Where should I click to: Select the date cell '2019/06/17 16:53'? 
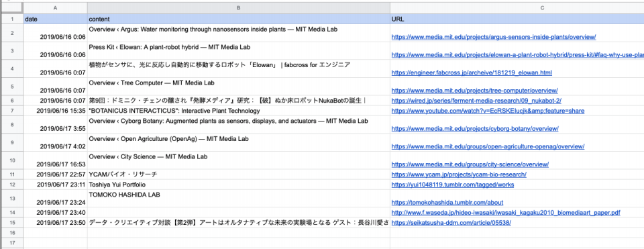click(55, 160)
